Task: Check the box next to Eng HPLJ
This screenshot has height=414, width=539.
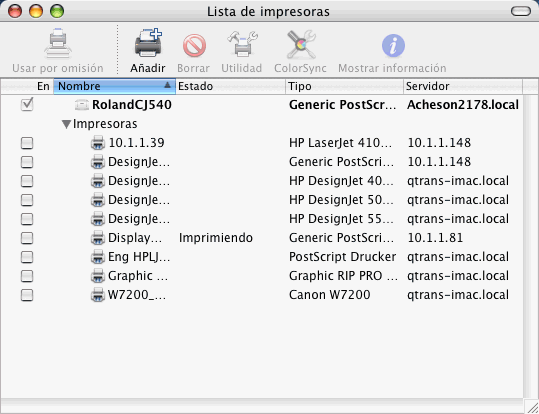Action: (27, 257)
